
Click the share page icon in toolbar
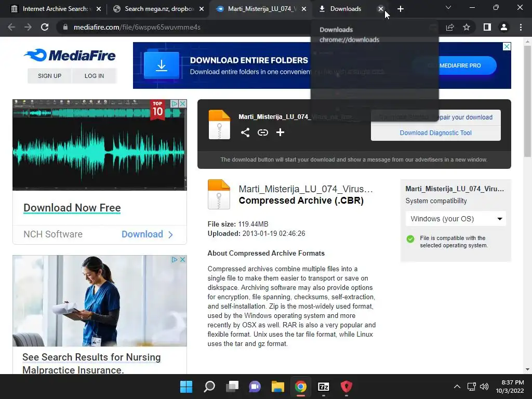(x=450, y=27)
